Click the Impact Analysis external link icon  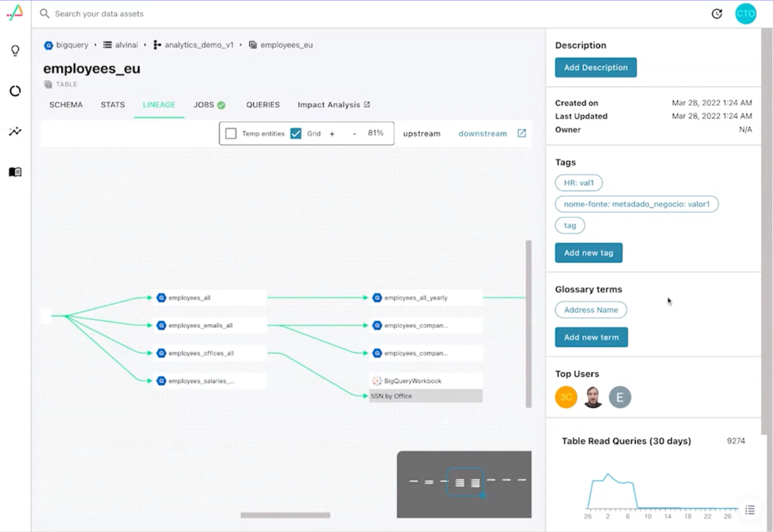tap(367, 104)
